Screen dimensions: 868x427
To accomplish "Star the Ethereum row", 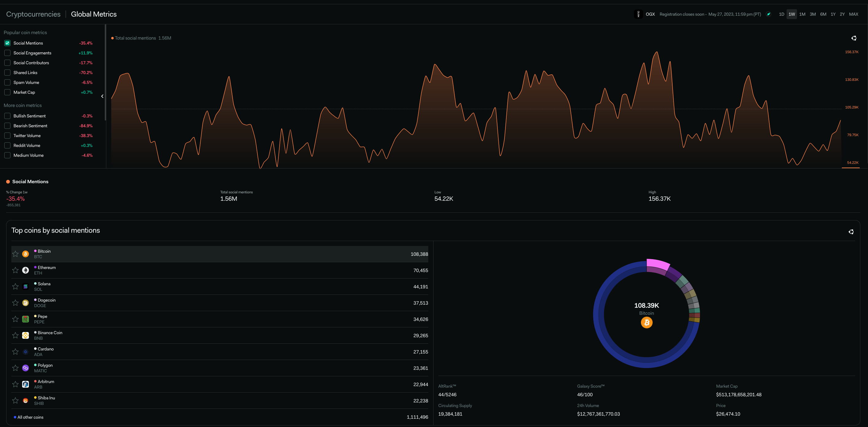I will [15, 270].
